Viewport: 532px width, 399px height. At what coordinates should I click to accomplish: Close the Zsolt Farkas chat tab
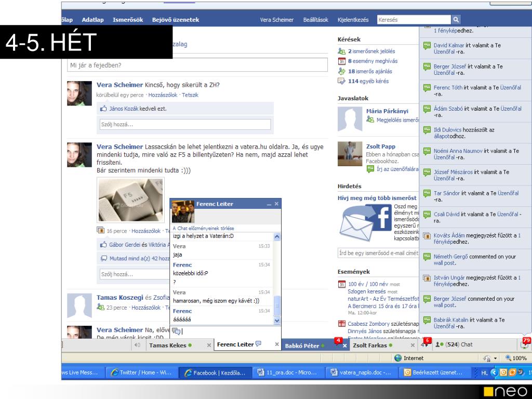[413, 345]
